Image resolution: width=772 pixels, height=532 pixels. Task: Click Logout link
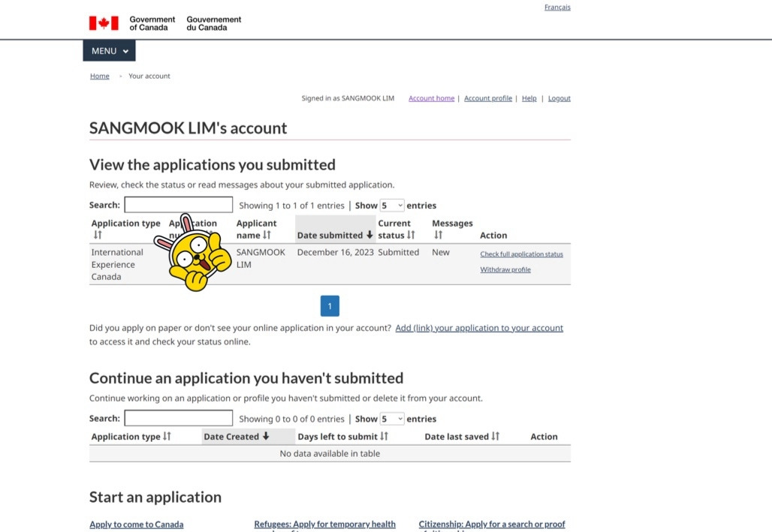(x=559, y=98)
